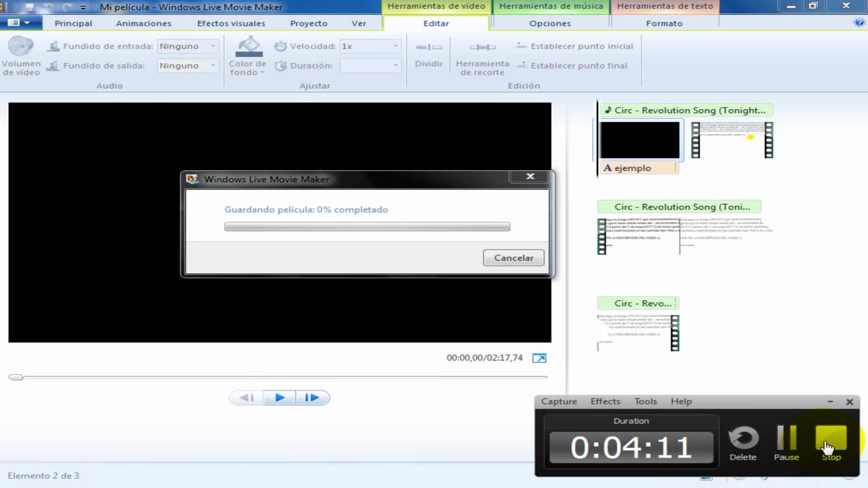This screenshot has height=488, width=868.
Task: Go to previous frame in the preview
Action: [x=246, y=398]
